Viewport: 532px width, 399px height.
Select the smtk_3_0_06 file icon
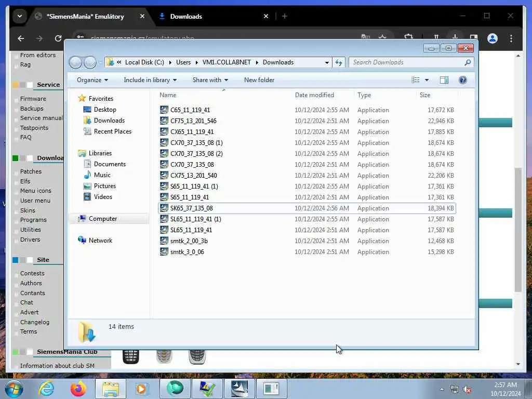(x=164, y=251)
